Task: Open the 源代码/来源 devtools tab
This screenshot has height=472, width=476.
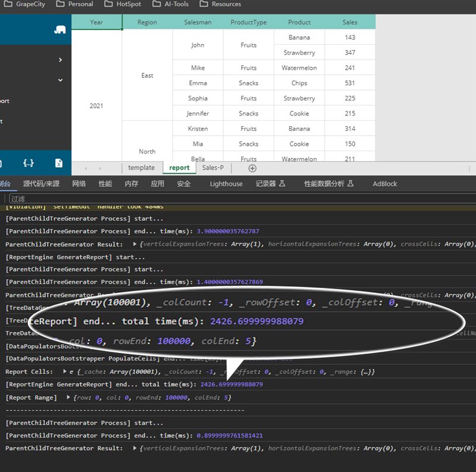Action: (41, 184)
